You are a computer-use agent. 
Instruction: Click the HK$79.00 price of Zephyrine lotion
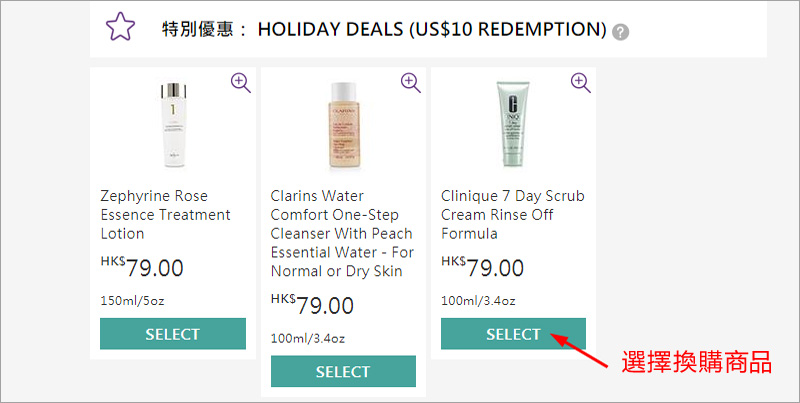tap(142, 268)
